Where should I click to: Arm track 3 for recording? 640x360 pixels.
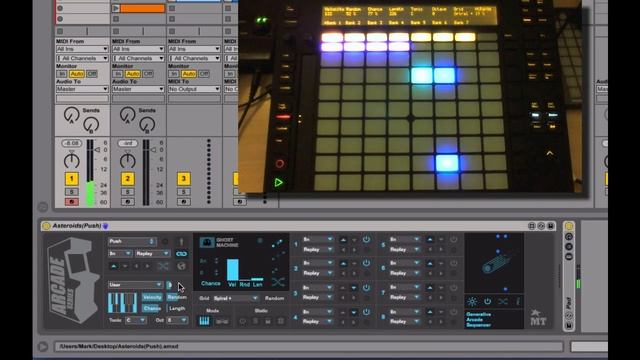point(183,202)
